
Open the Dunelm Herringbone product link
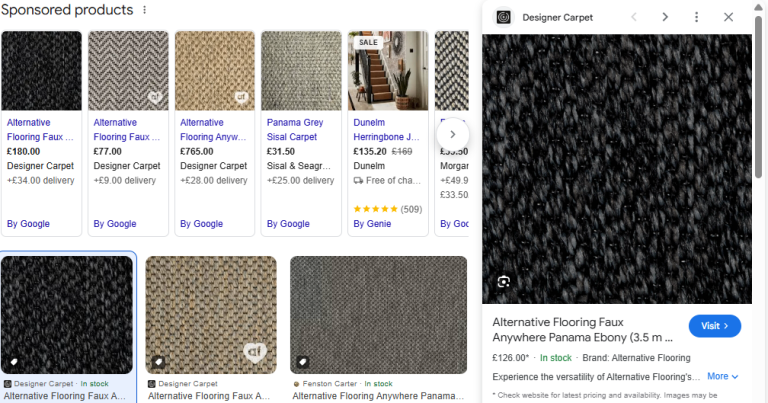point(387,129)
